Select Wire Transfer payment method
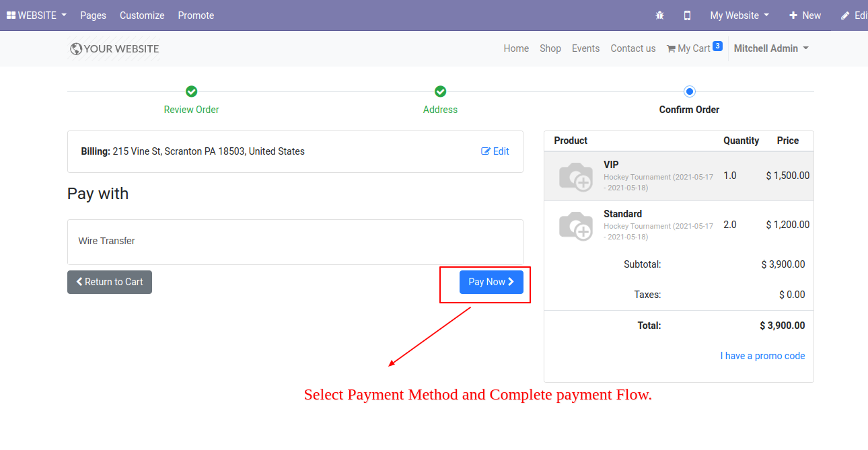This screenshot has height=450, width=868. (295, 241)
